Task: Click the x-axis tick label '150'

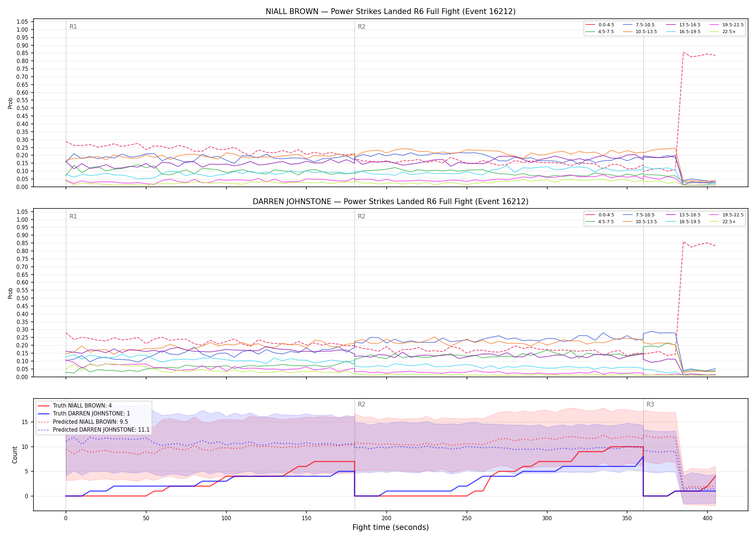Action: (x=306, y=518)
